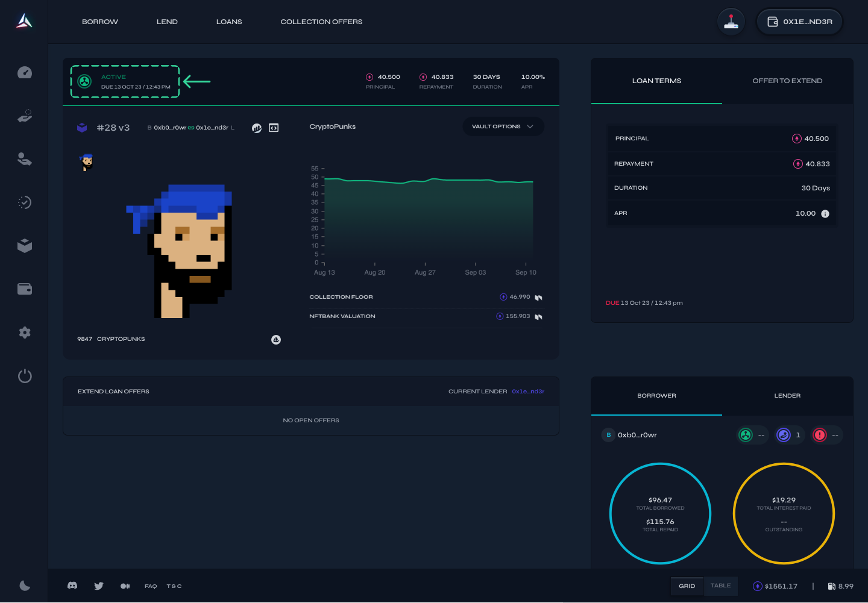Viewport: 868px width, 603px height.
Task: Click the floor price chart area
Action: click(429, 221)
